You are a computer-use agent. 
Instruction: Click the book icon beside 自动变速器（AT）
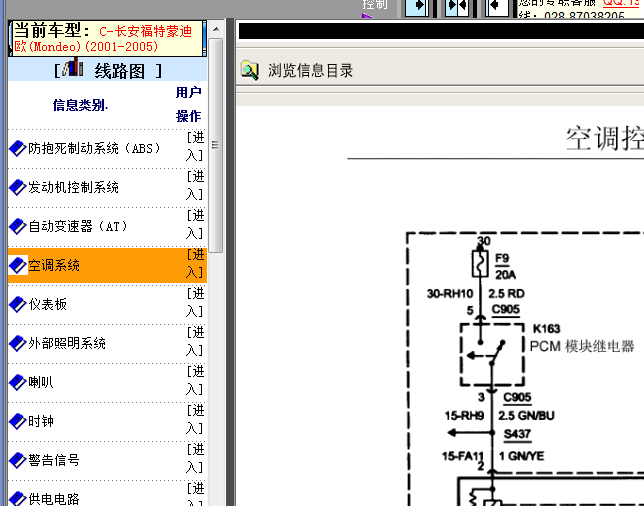point(18,226)
